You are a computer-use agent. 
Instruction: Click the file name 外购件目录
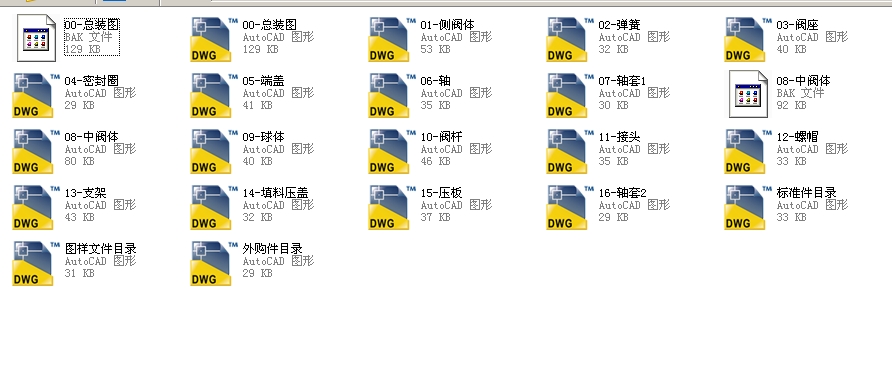272,249
